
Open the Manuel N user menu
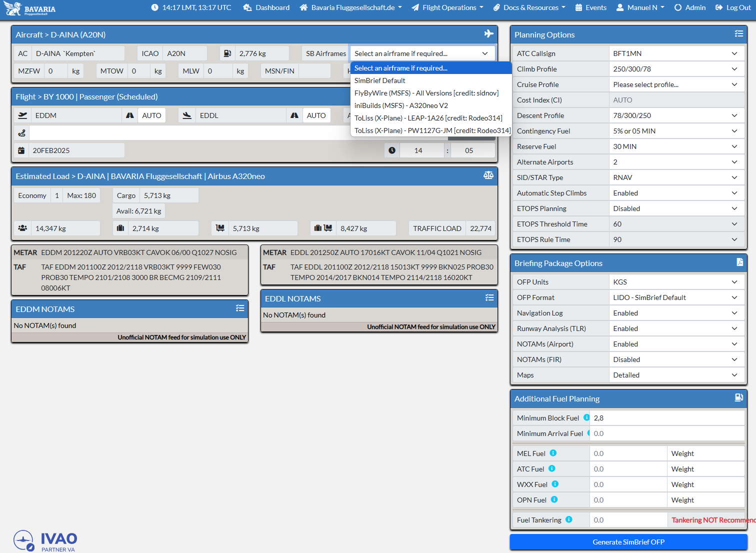[640, 7]
